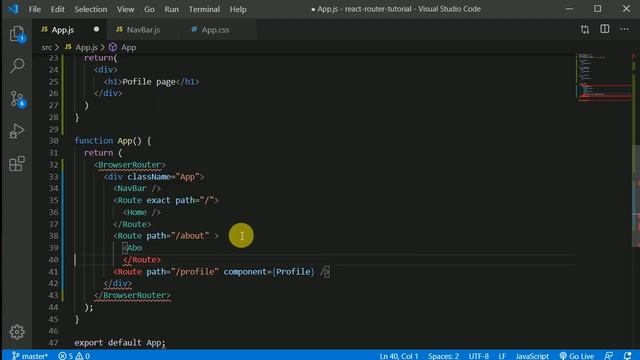Click the unsaved dot on the App.js tab
Viewport: 640px width, 360px height.
[96, 29]
